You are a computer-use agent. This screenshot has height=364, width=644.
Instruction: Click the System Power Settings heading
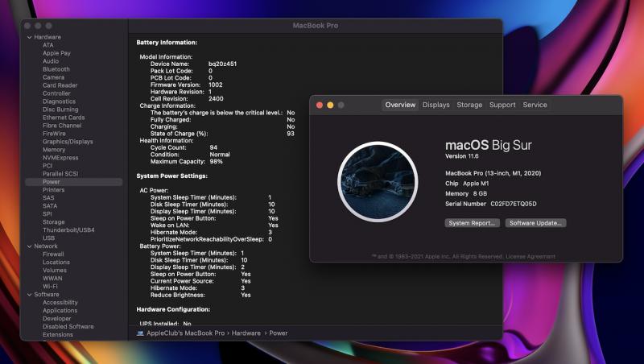pos(172,176)
